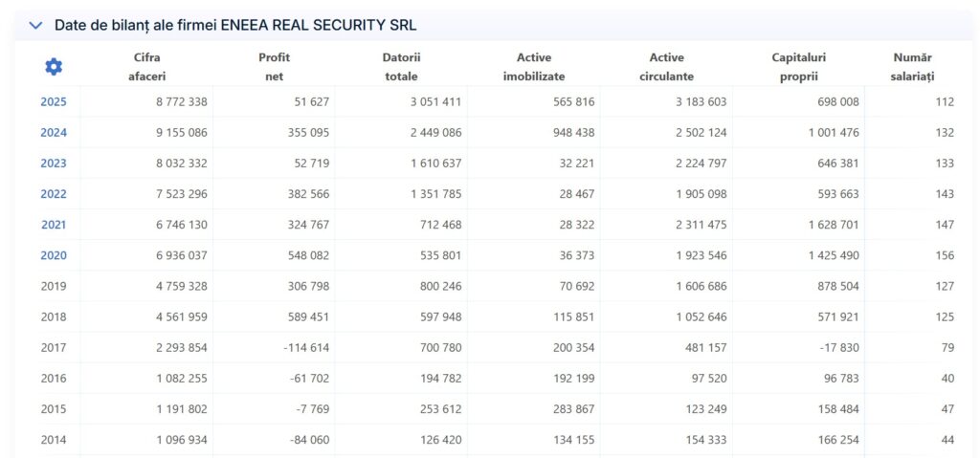This screenshot has width=980, height=458.
Task: Click the 2020 year link
Action: pyautogui.click(x=54, y=255)
